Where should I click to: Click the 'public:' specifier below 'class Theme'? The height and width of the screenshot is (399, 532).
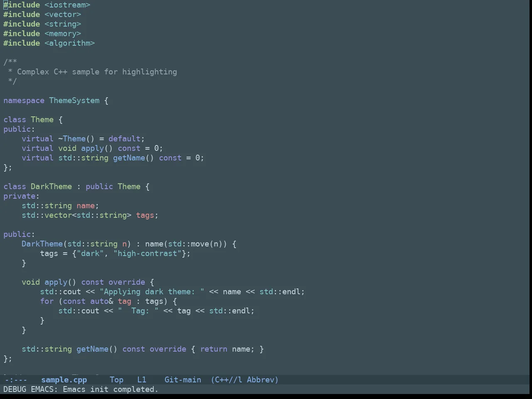(19, 129)
